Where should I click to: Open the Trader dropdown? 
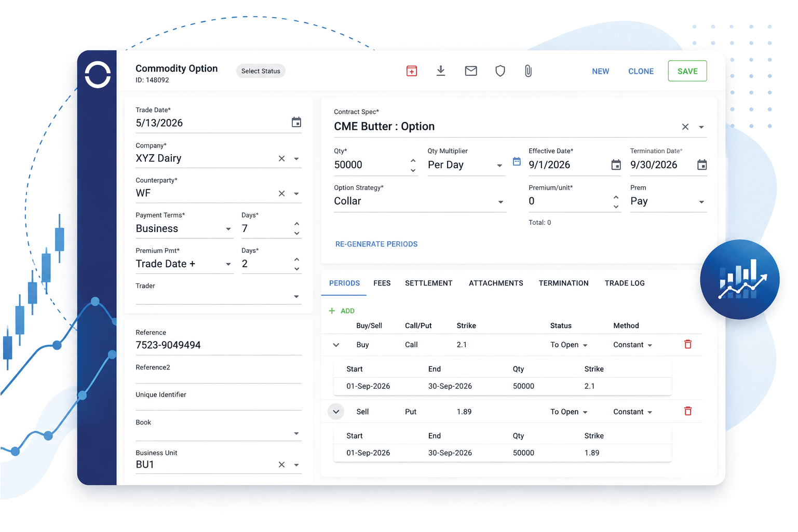(x=296, y=296)
